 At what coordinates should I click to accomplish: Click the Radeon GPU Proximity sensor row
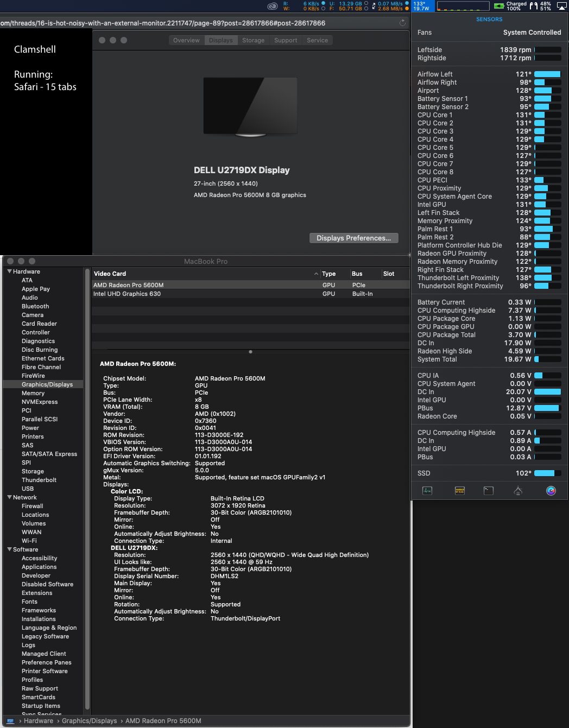[489, 253]
